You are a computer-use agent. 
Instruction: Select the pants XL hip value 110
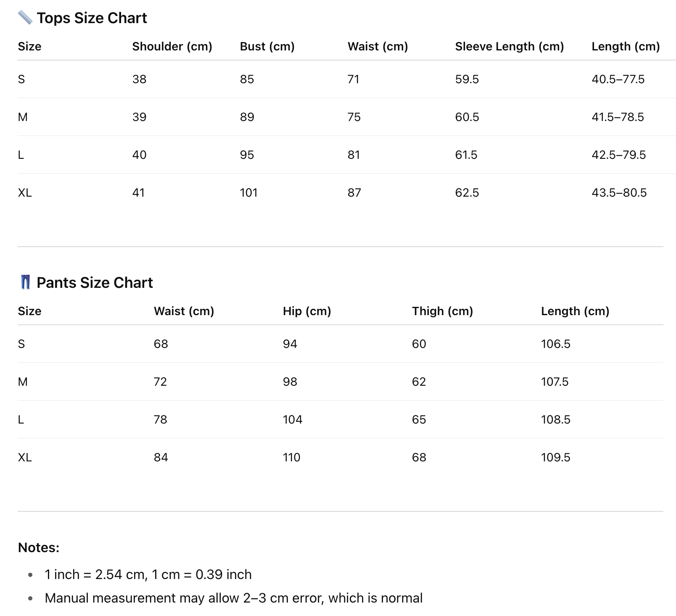click(291, 457)
